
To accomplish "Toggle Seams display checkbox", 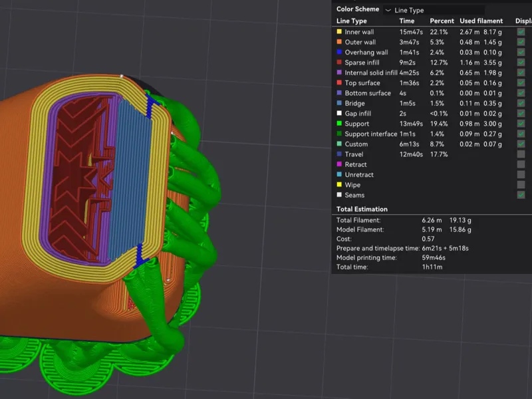I will tap(521, 195).
